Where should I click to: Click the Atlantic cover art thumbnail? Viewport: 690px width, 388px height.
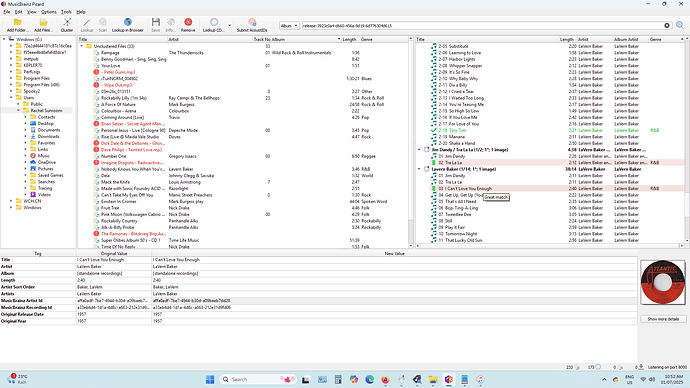coord(663,282)
